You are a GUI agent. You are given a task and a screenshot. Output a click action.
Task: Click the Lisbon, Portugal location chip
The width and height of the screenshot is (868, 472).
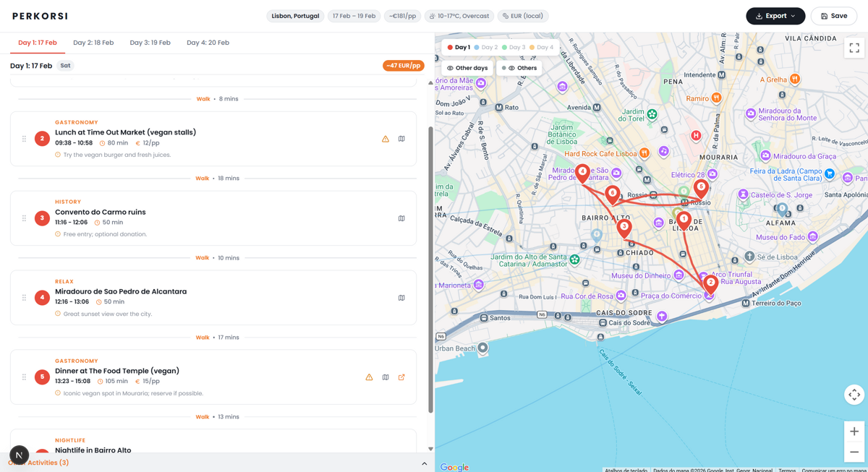(295, 15)
